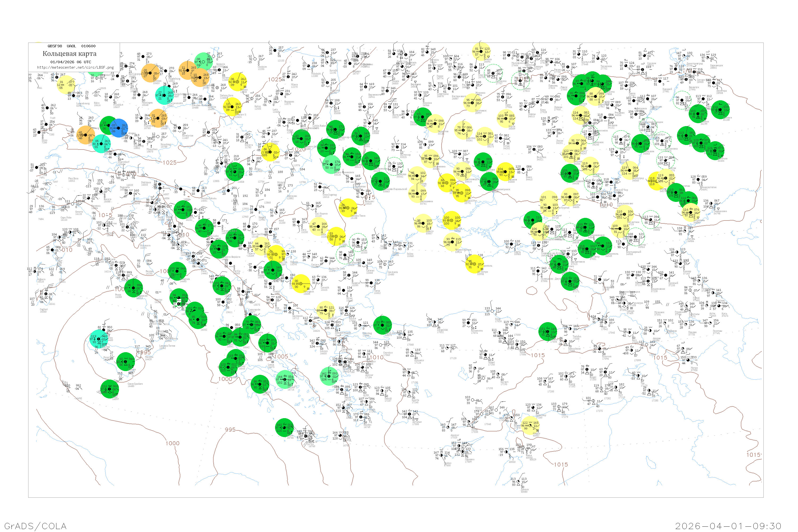This screenshot has height=532, width=798.
Task: Click the blue snow station circle near Stötten
Action: (119, 128)
